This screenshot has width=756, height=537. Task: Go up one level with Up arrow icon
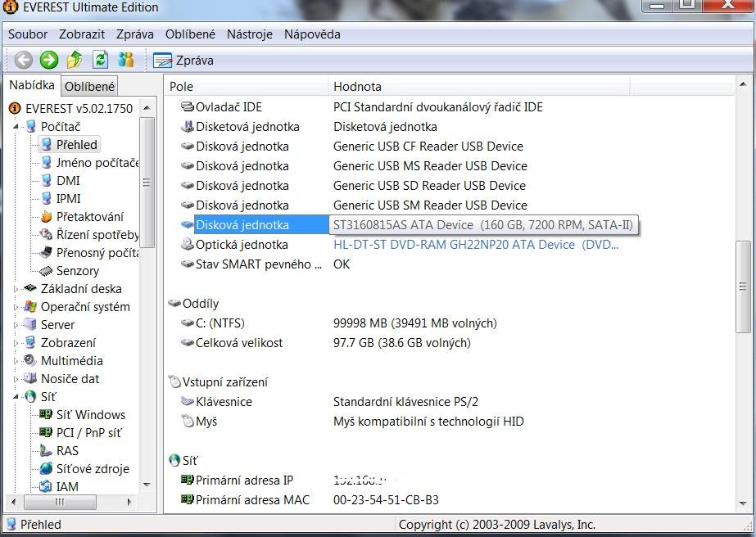[75, 60]
